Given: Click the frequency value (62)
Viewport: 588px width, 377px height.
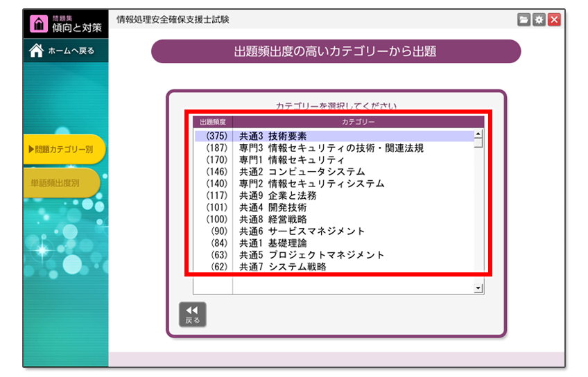Looking at the screenshot, I should click(219, 267).
